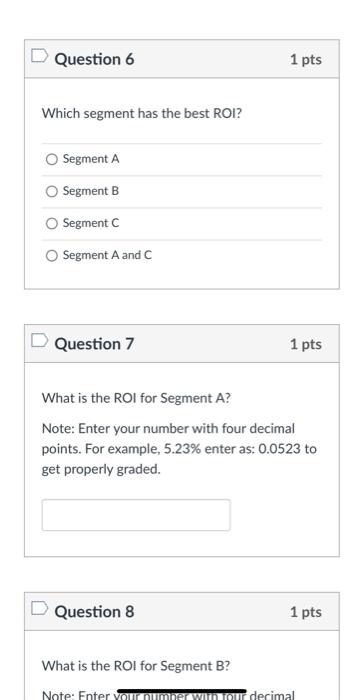Click the Question 6 heading
The image size is (364, 700).
[94, 59]
